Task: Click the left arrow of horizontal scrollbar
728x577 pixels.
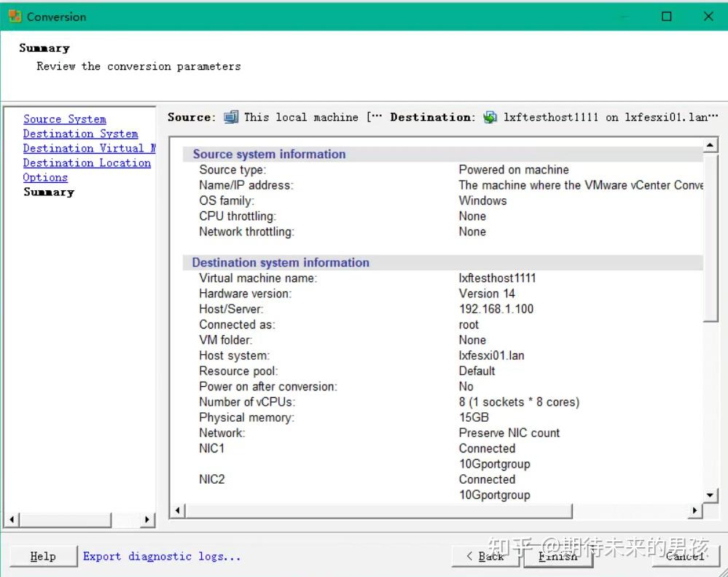Action: click(x=177, y=511)
